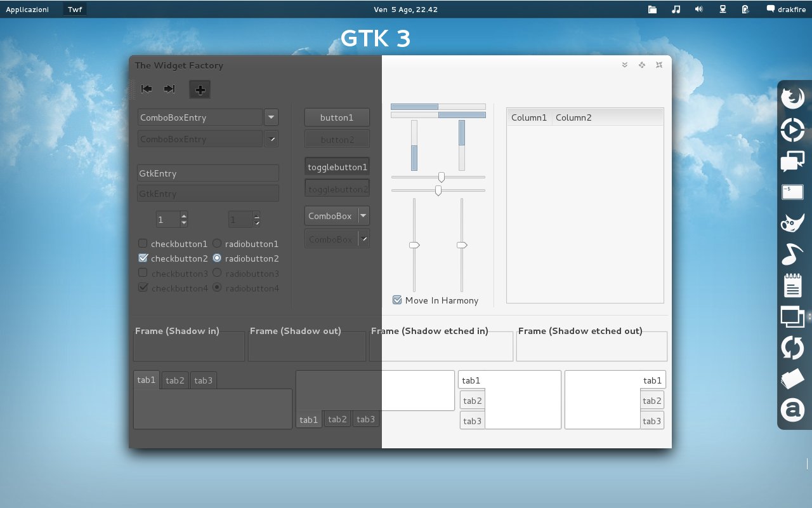Click the circular arrows update dock icon
The height and width of the screenshot is (508, 812).
(x=792, y=347)
